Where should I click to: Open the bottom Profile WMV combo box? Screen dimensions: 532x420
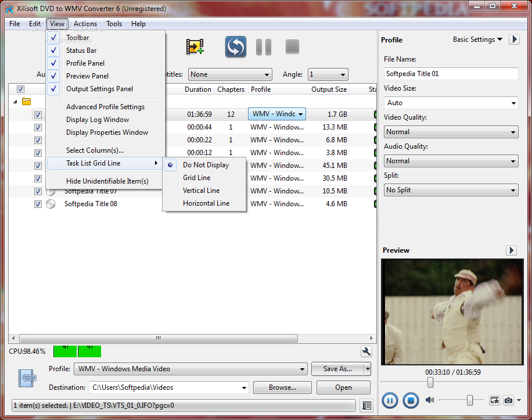(x=190, y=369)
